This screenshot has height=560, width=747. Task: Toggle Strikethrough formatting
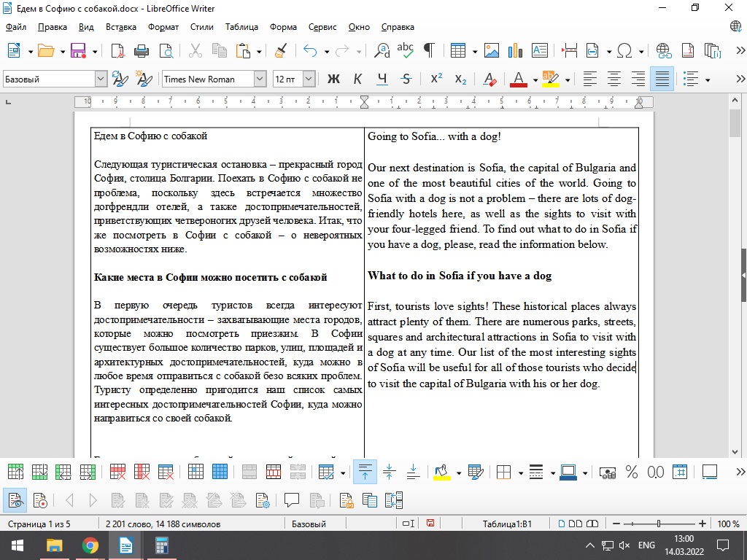[406, 79]
